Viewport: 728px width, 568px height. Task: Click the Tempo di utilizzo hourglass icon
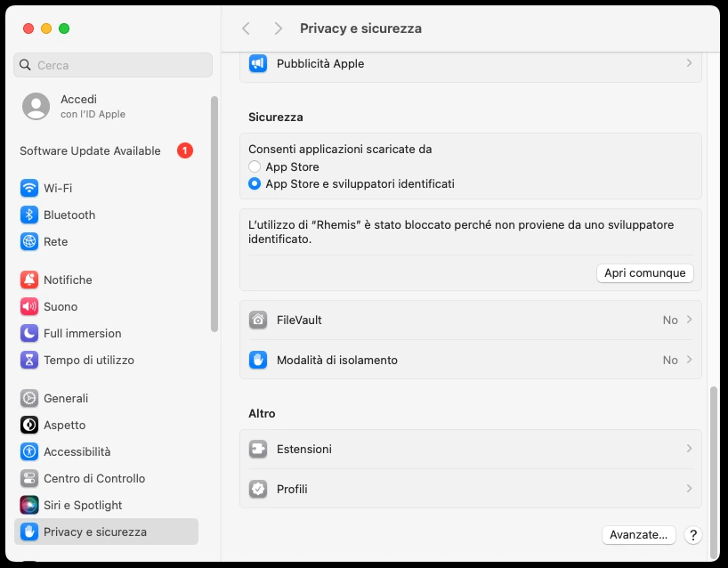(29, 360)
